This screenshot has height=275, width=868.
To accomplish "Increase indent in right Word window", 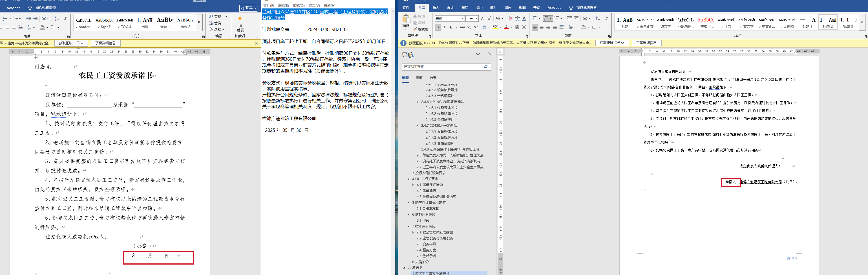I will (x=576, y=19).
